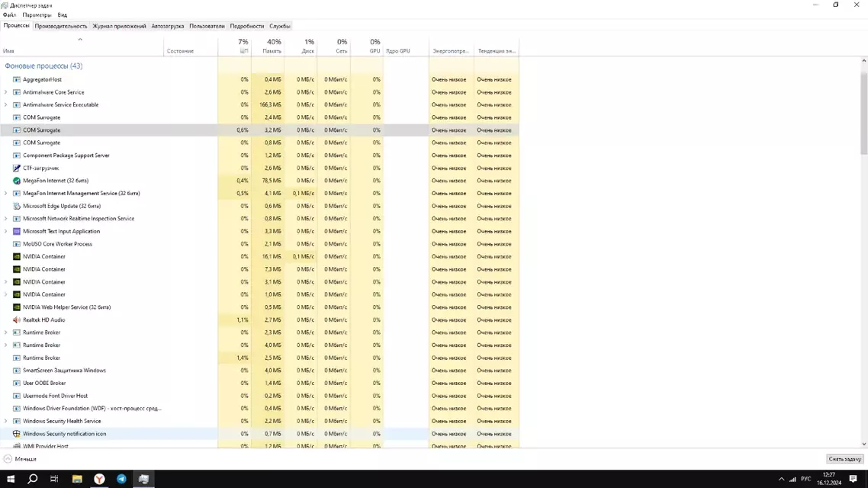Image resolution: width=868 pixels, height=488 pixels.
Task: Click the 1,1% CPU value for Realtek HD Audio
Action: (243, 319)
